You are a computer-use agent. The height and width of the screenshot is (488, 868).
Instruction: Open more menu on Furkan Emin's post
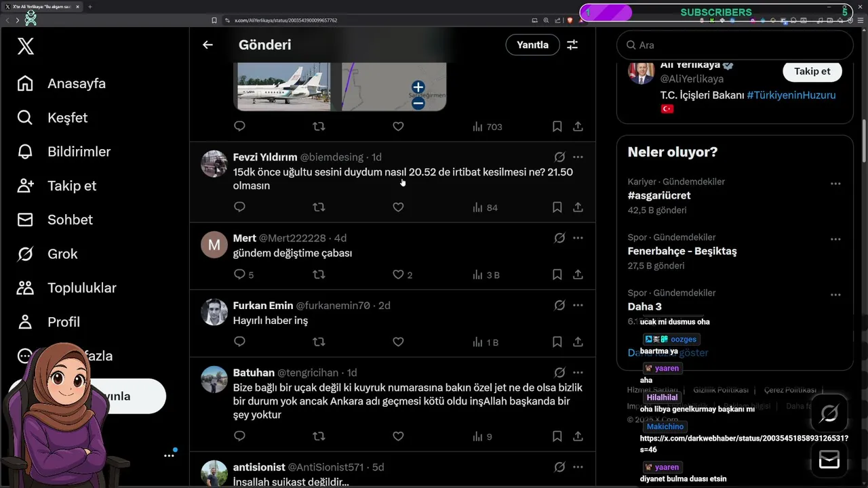pyautogui.click(x=578, y=305)
